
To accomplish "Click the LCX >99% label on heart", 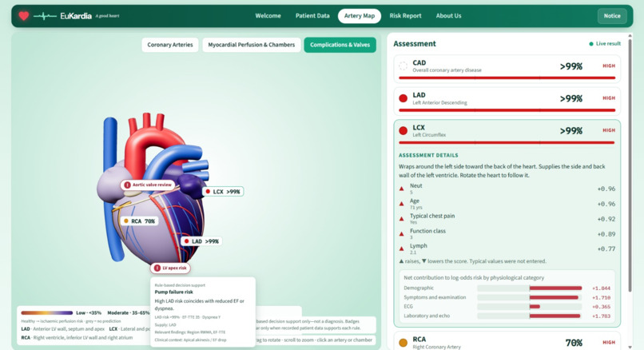I will coord(223,192).
